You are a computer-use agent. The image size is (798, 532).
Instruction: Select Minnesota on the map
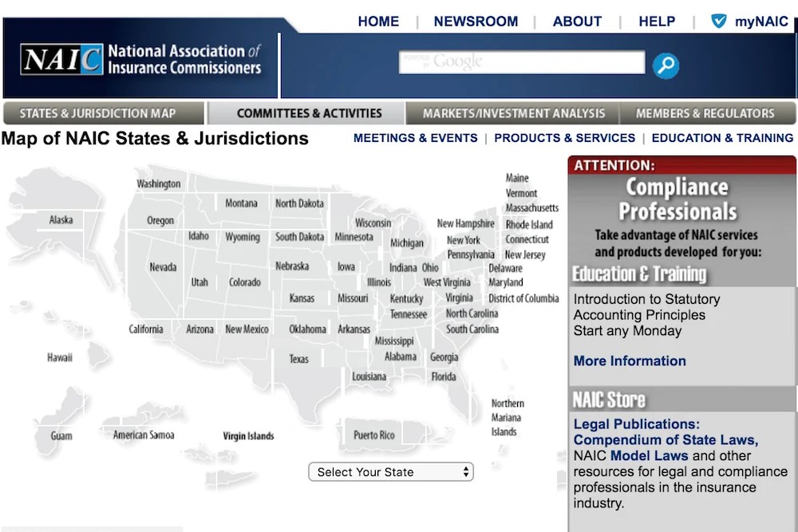pos(354,237)
